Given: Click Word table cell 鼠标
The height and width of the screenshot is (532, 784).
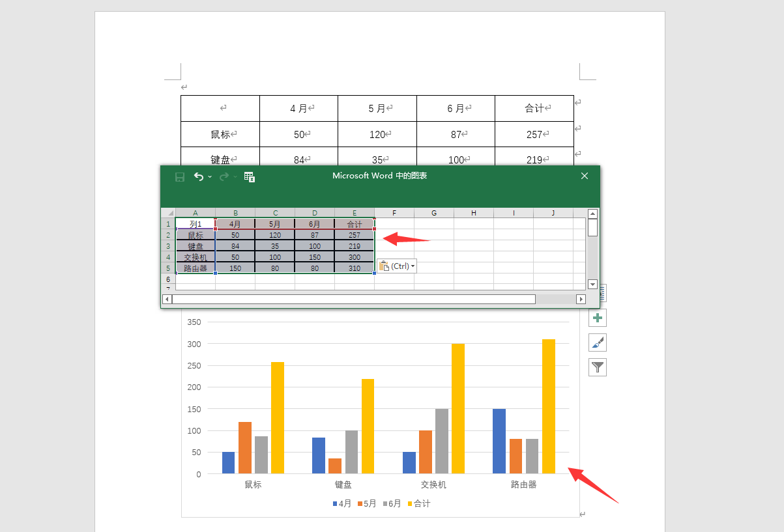Looking at the screenshot, I should click(x=220, y=134).
